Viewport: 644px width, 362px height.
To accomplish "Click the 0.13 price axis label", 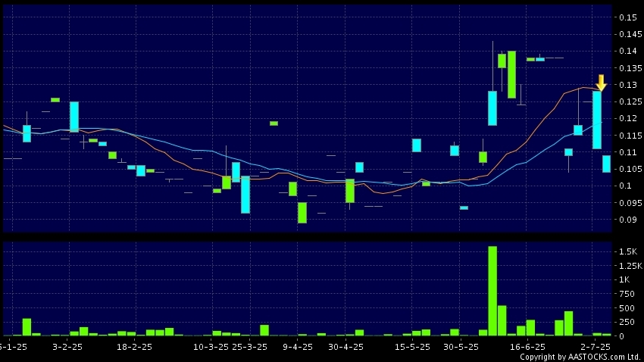I will point(628,85).
